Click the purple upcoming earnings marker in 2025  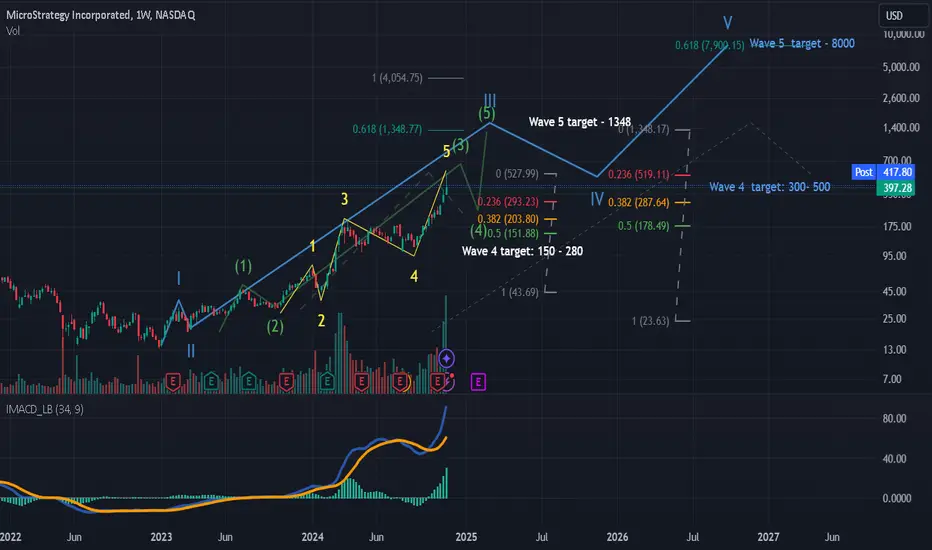478,382
